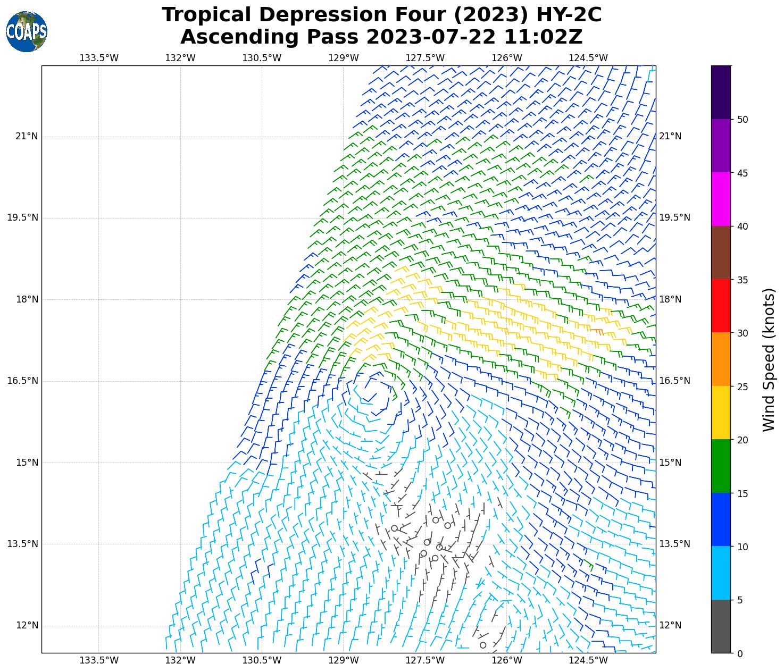Viewport: 784px width, 672px height.
Task: Click the 129°W label on top axis
Action: [x=344, y=58]
